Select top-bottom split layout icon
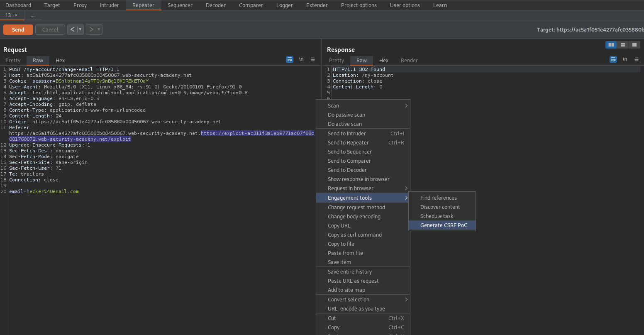The width and height of the screenshot is (644, 335). click(x=622, y=45)
